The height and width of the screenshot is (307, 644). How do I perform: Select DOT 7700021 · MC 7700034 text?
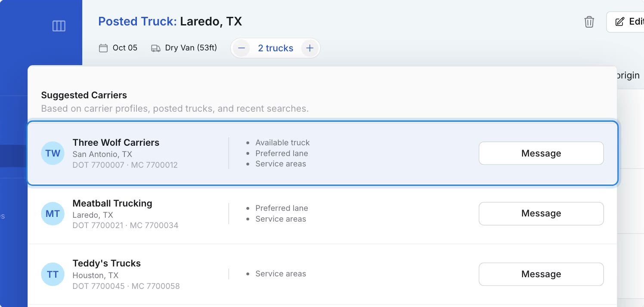[x=125, y=225]
